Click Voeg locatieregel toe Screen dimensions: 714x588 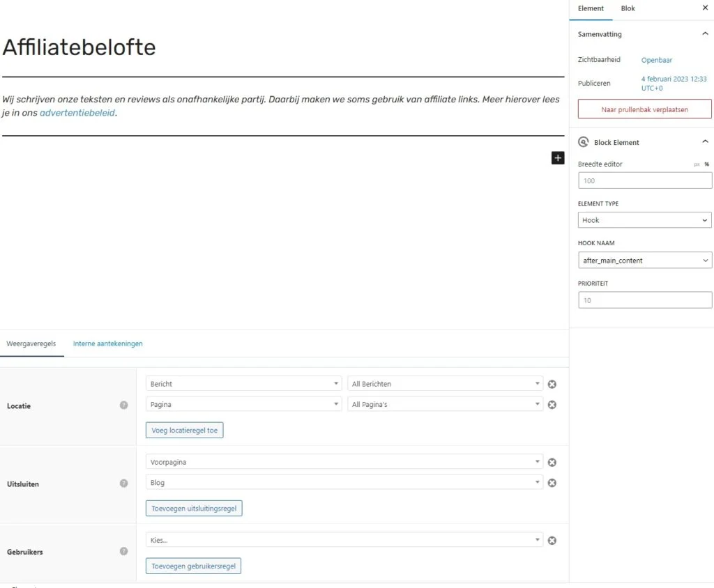(184, 430)
